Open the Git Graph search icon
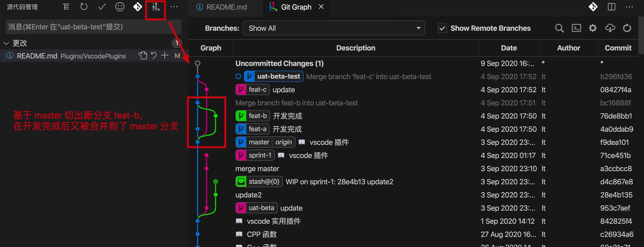644x247 pixels. [x=559, y=28]
